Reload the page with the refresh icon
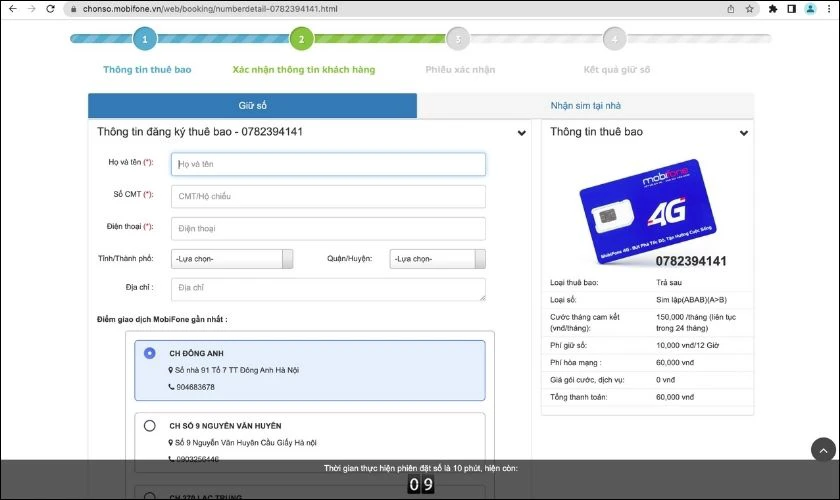 52,8
